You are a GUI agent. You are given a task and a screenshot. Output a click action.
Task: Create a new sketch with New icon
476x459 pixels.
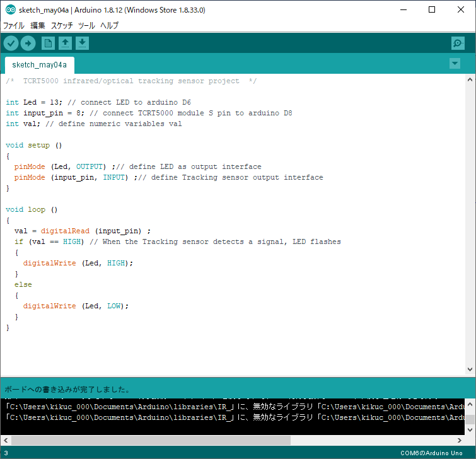point(48,43)
